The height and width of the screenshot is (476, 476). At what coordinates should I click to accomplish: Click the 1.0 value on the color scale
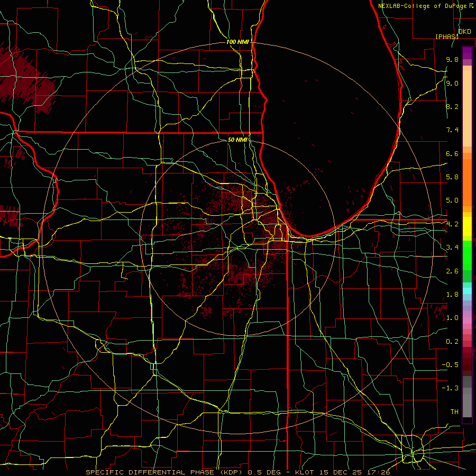pos(452,318)
